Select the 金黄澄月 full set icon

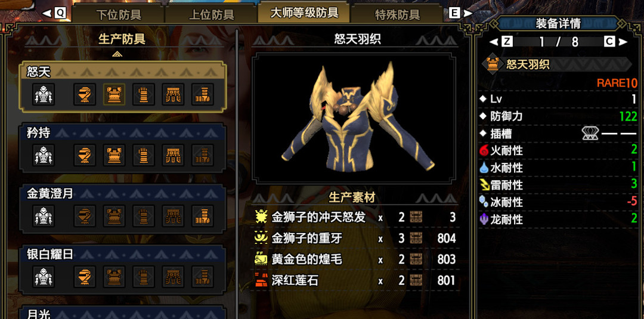click(44, 216)
